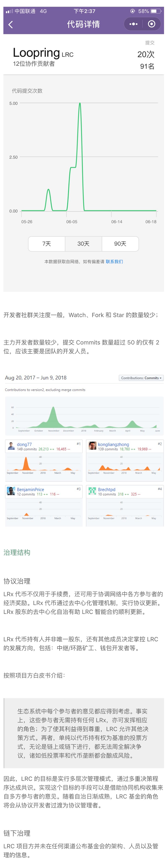Click the 按照项目方白皮书介绍 text line
This screenshot has height=868, width=167.
[x=34, y=675]
